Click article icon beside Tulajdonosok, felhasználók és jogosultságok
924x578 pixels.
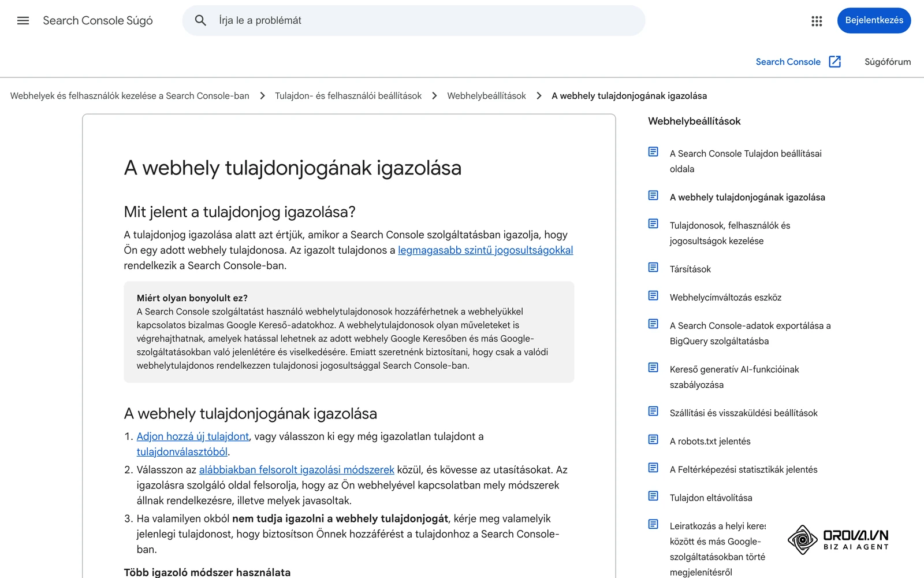653,224
